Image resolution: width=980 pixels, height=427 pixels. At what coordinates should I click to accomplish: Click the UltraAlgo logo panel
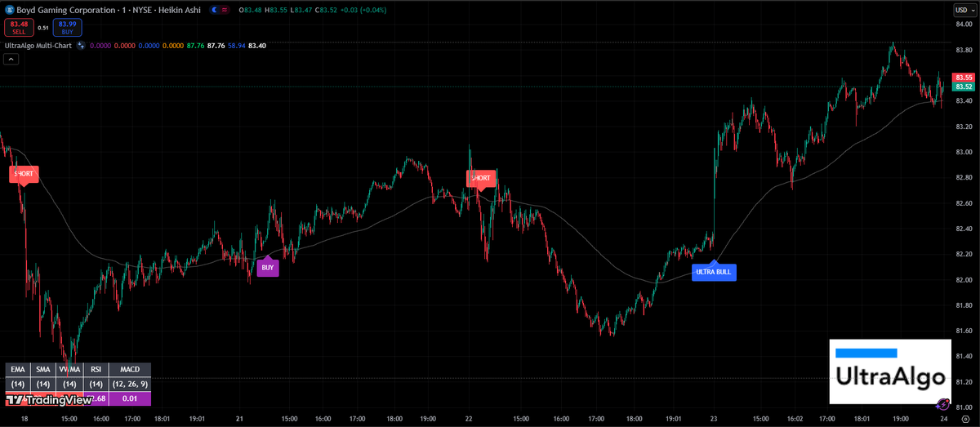891,371
